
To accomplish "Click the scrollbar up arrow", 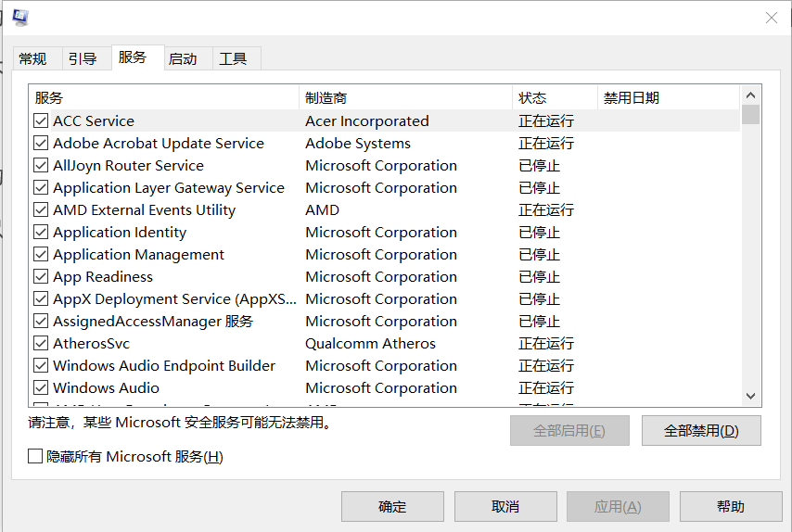I will 751,95.
